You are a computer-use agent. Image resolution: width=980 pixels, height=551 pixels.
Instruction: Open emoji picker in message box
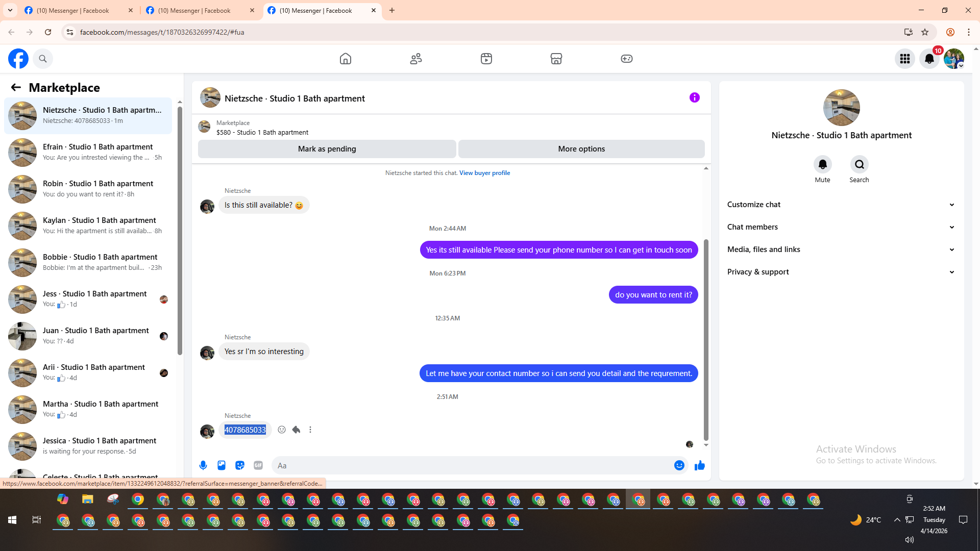(x=679, y=465)
